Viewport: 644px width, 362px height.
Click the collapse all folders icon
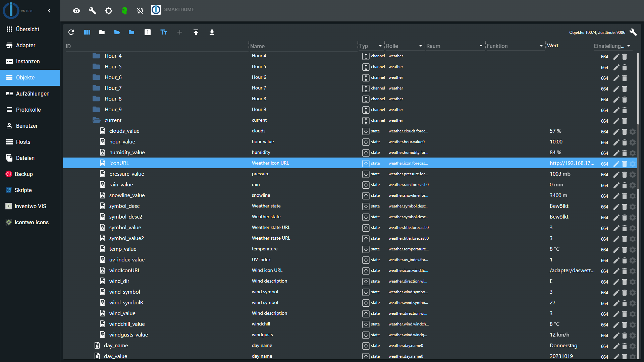point(102,32)
